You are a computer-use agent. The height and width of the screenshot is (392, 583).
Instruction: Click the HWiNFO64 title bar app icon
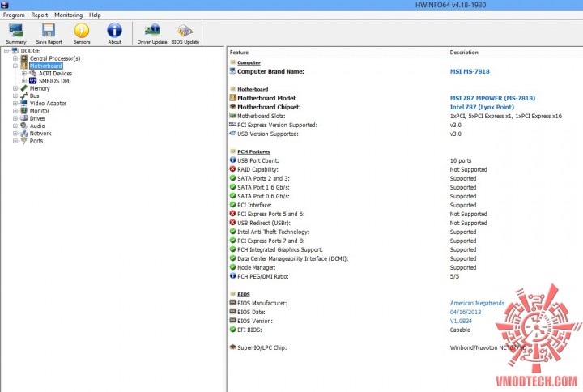(5, 5)
